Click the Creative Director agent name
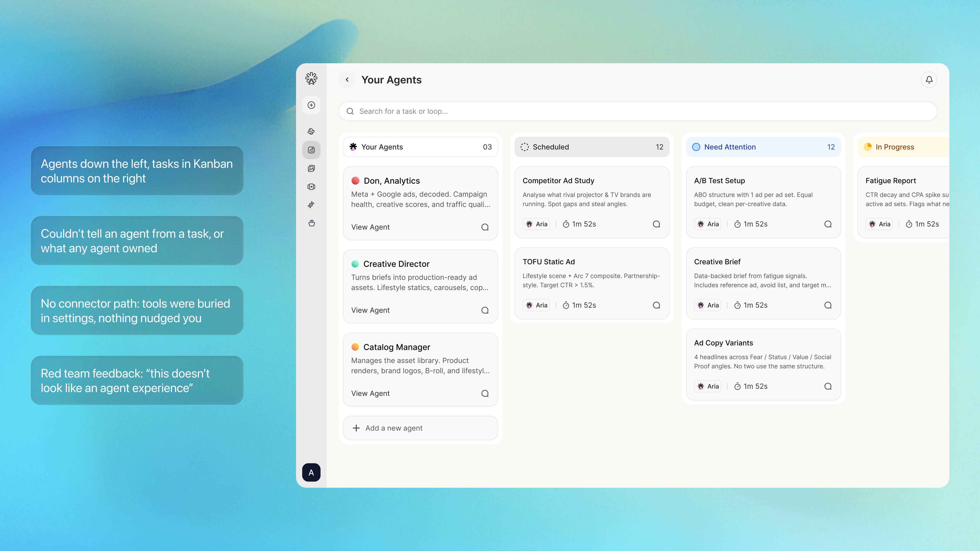Viewport: 980px width, 551px height. (396, 264)
